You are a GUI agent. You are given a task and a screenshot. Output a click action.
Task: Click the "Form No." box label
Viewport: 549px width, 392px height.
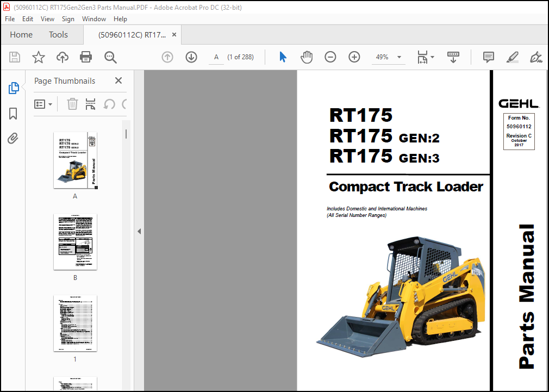519,118
